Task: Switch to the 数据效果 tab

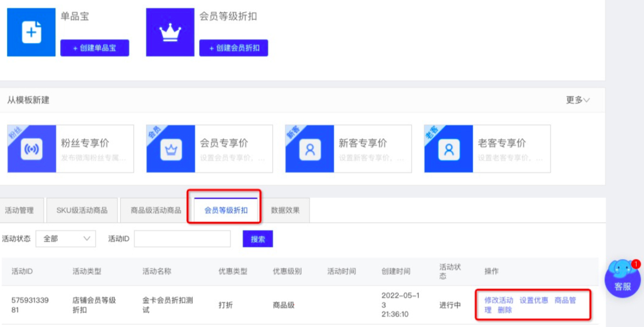Action: tap(285, 210)
